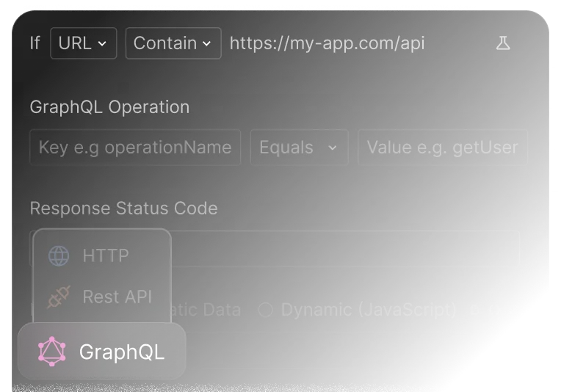This screenshot has height=392, width=561.
Task: Select the GraphQL menu option
Action: [x=102, y=351]
